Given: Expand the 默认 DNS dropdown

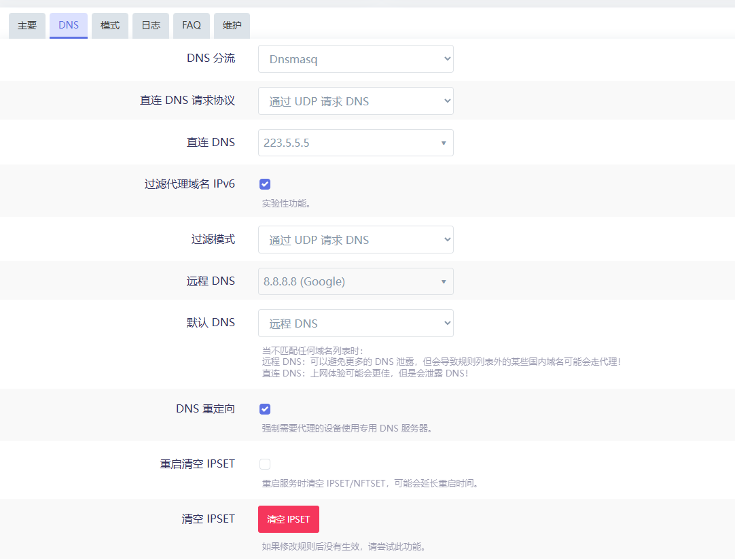Looking at the screenshot, I should 355,323.
